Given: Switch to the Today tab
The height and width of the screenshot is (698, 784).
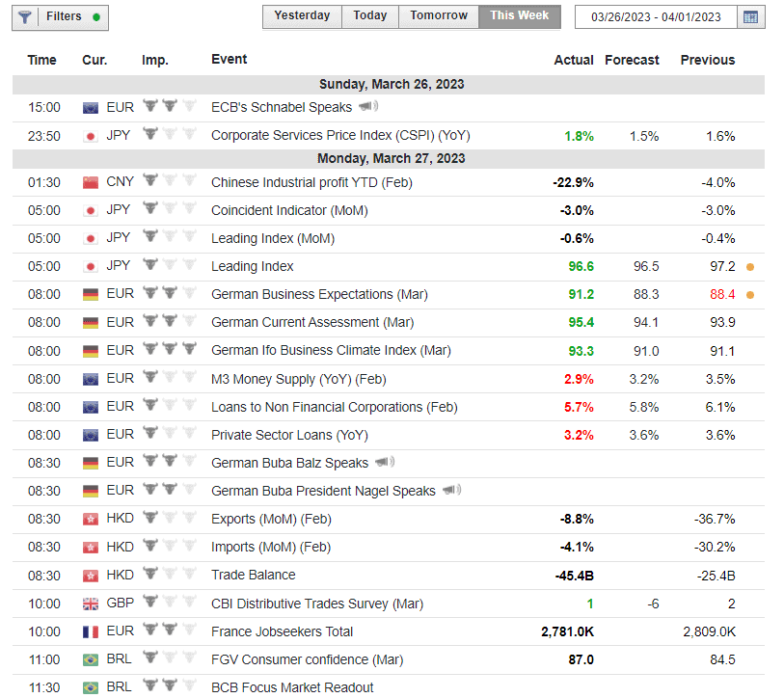Looking at the screenshot, I should coord(370,16).
